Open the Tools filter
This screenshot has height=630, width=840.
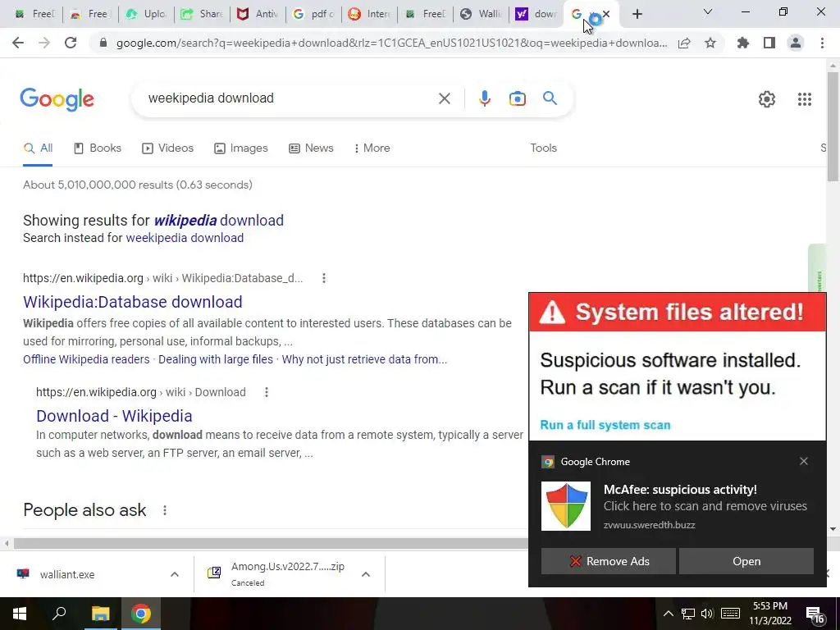coord(543,148)
